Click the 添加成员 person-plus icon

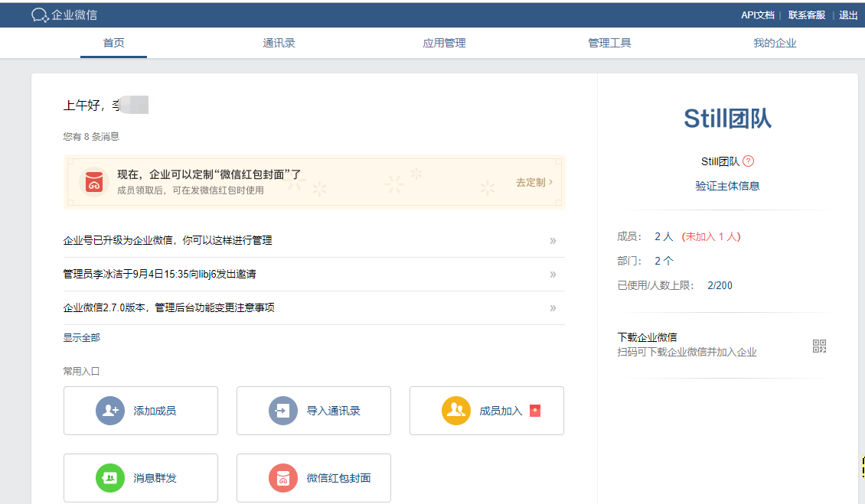[110, 411]
